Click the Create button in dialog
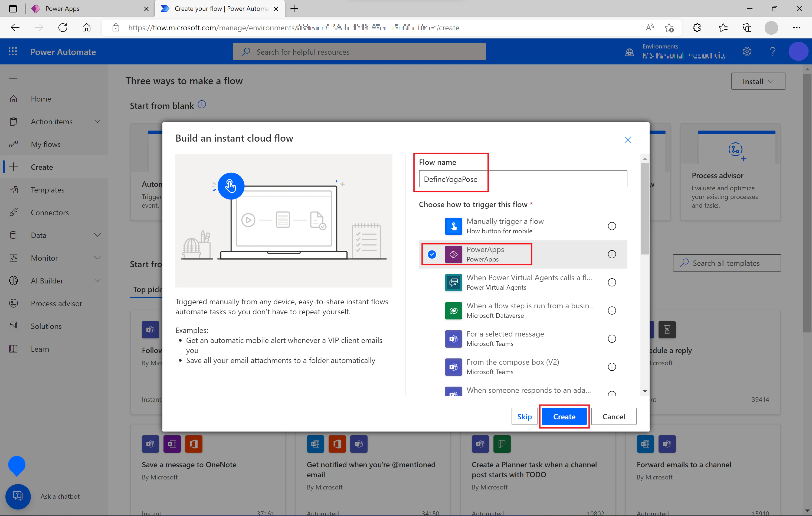 point(564,417)
